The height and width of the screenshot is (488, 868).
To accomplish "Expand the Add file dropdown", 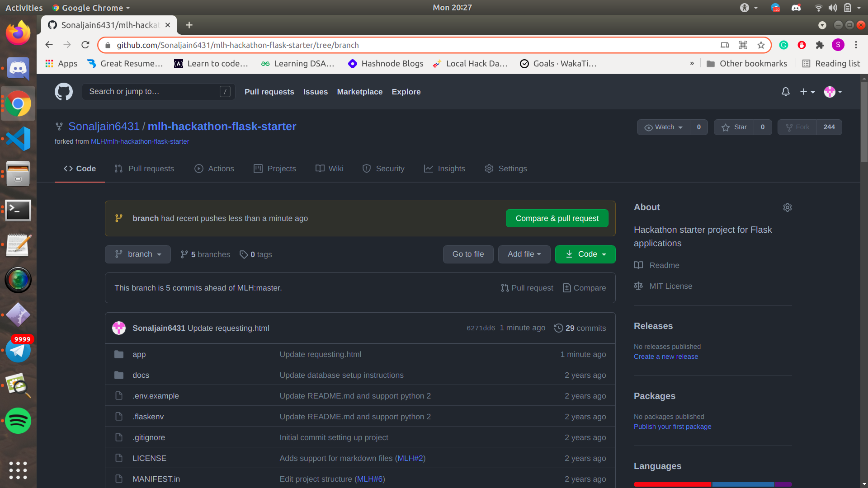I will (x=524, y=254).
